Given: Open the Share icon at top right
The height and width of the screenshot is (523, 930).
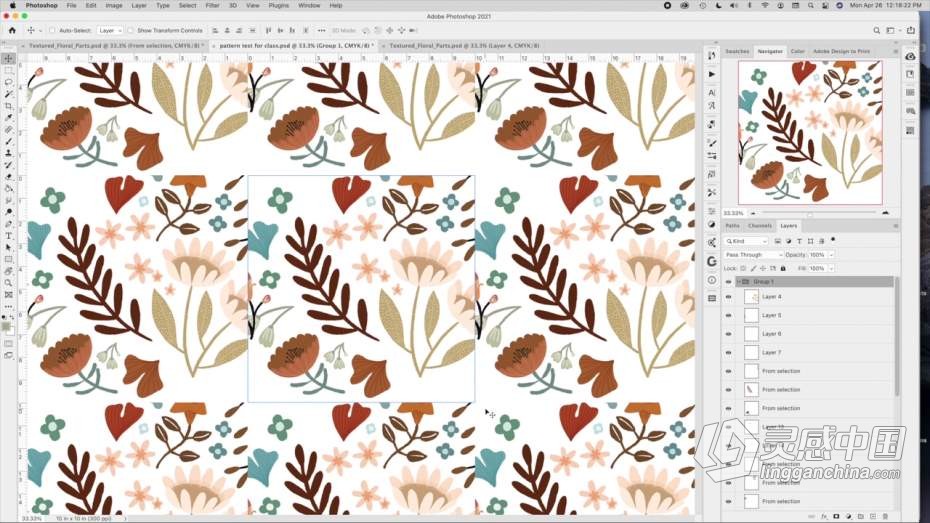Looking at the screenshot, I should 911,30.
